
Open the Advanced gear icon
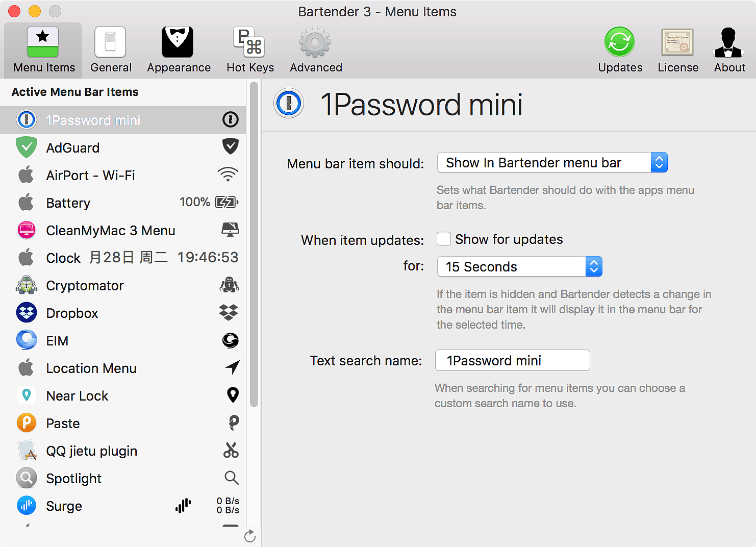pyautogui.click(x=315, y=42)
